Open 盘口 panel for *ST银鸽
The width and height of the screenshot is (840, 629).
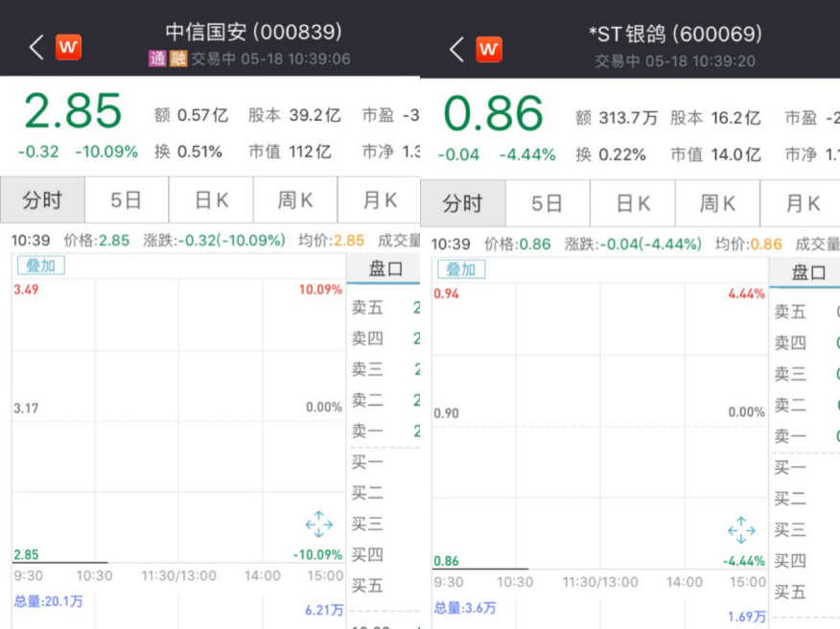click(805, 272)
